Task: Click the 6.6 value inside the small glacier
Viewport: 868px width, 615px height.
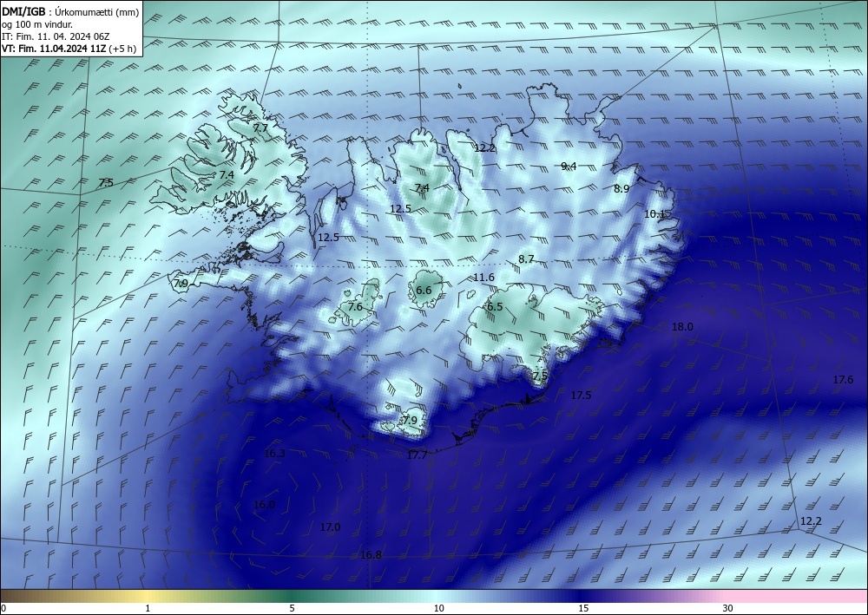Action: pyautogui.click(x=424, y=291)
